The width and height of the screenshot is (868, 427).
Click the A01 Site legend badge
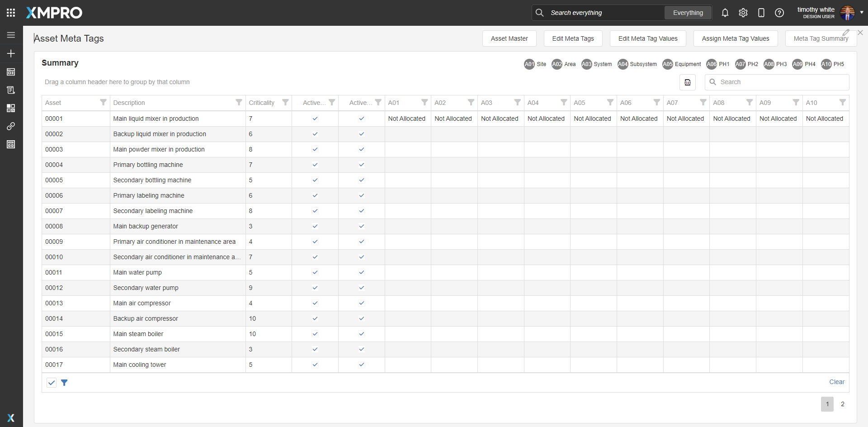529,64
